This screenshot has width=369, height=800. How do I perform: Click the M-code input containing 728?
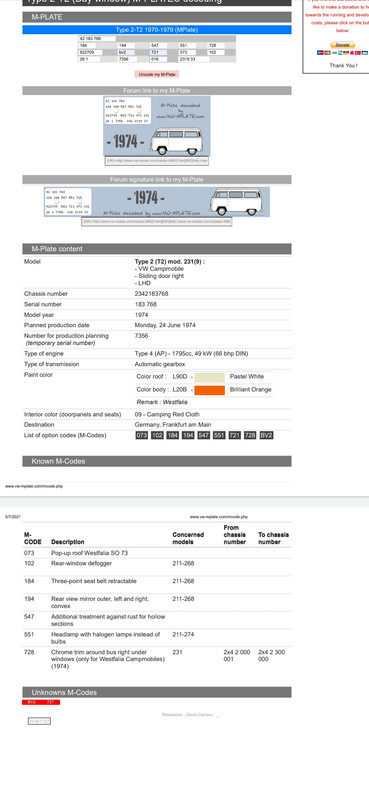click(216, 46)
